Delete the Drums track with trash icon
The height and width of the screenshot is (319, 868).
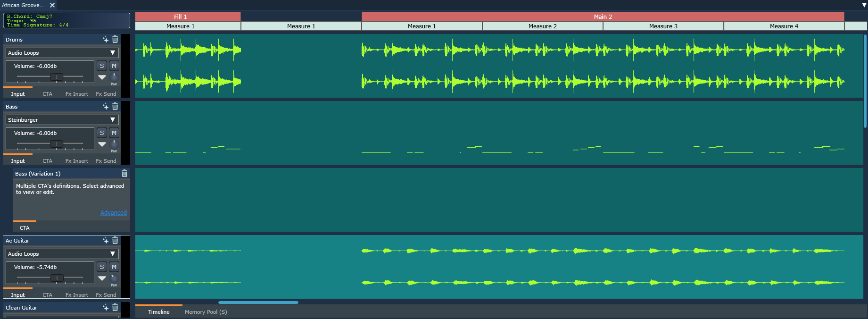coord(115,40)
